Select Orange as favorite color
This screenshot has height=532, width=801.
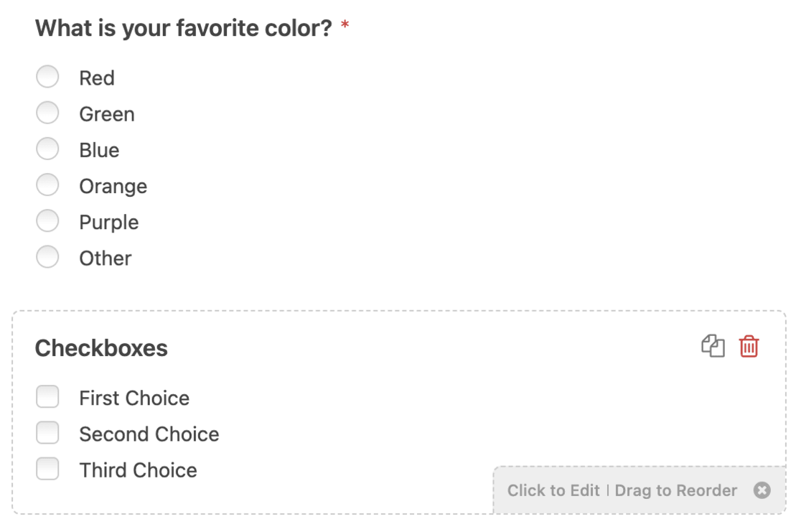(x=47, y=185)
